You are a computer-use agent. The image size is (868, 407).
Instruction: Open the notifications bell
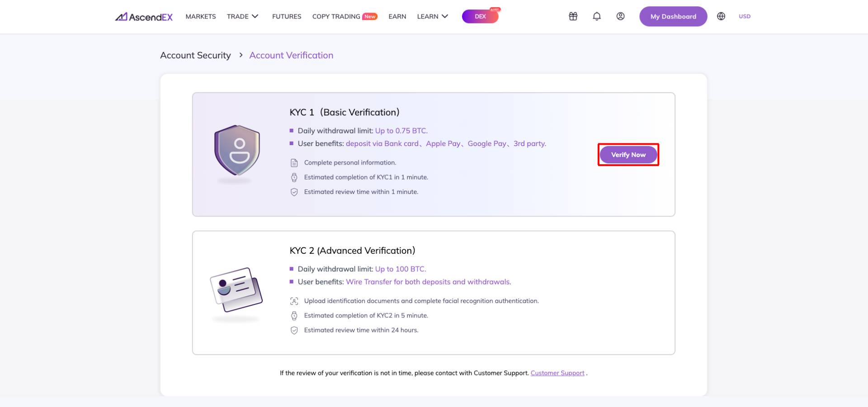point(597,16)
